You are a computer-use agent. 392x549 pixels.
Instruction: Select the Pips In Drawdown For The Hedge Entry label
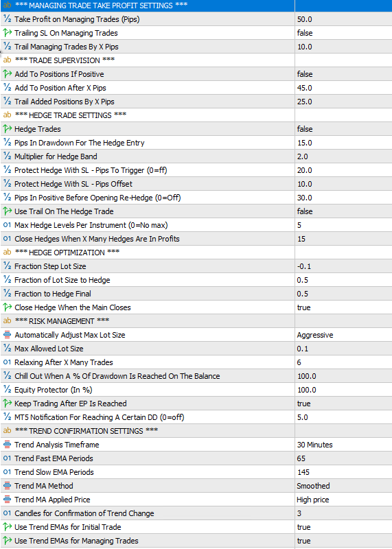80,143
